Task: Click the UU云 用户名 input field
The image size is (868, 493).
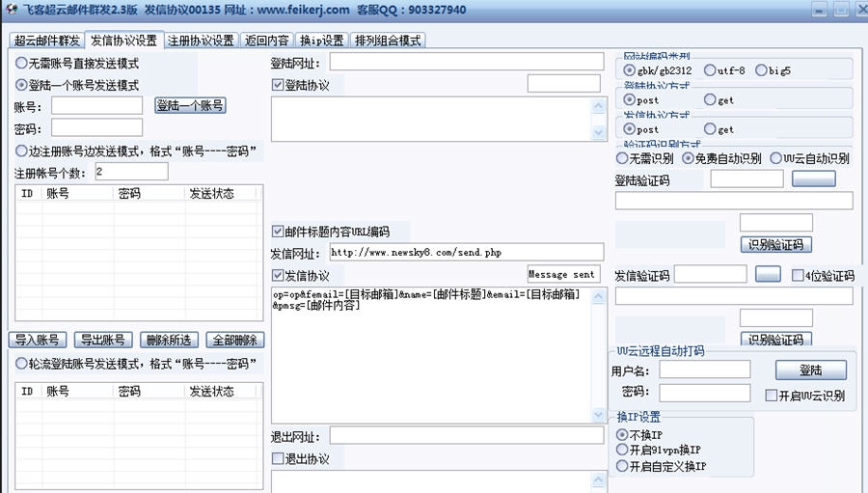Action: [x=705, y=369]
